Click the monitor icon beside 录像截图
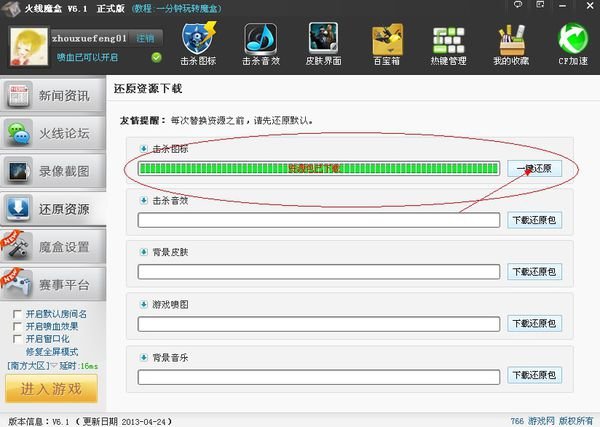600x427 pixels. pyautogui.click(x=18, y=171)
